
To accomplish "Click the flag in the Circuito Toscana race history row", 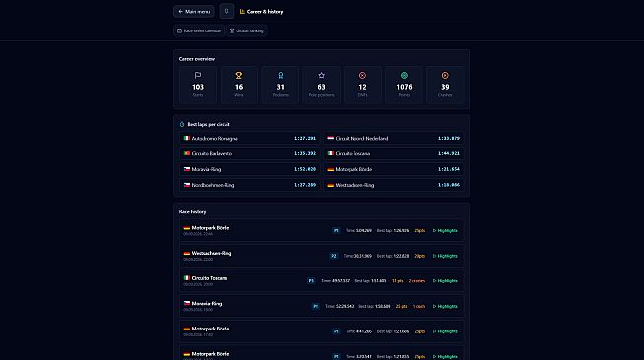I will [187, 278].
